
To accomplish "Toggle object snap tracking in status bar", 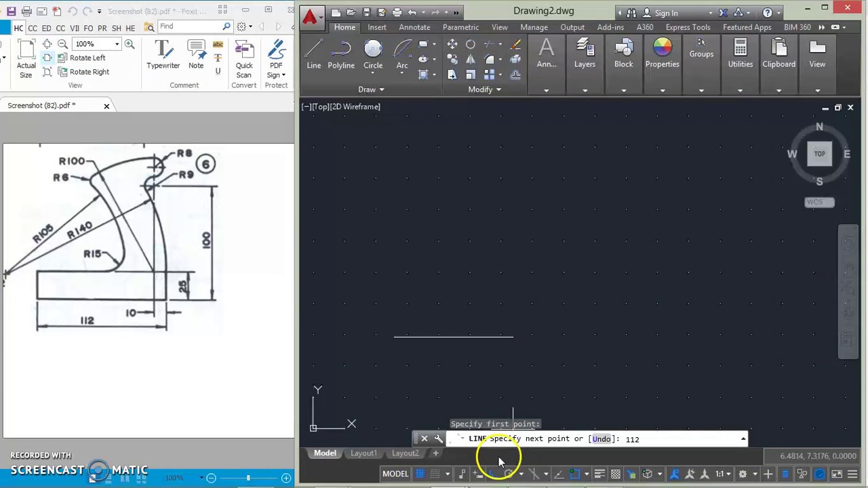I will pyautogui.click(x=559, y=474).
